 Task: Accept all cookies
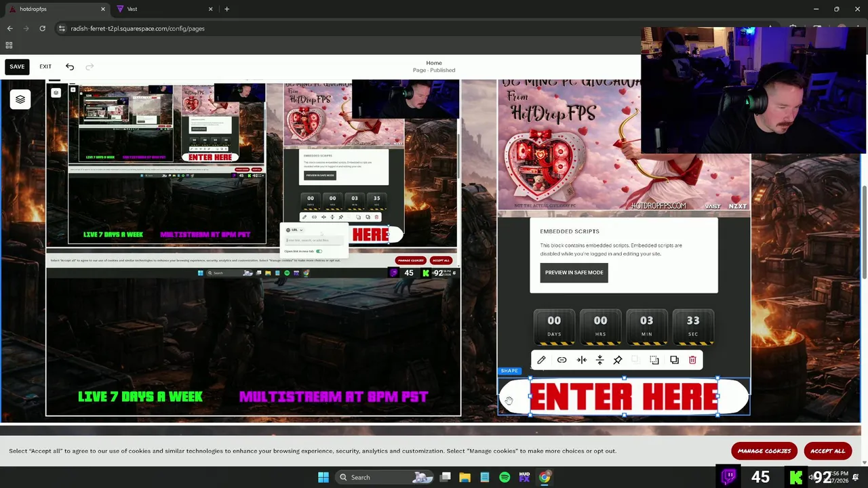pos(827,451)
